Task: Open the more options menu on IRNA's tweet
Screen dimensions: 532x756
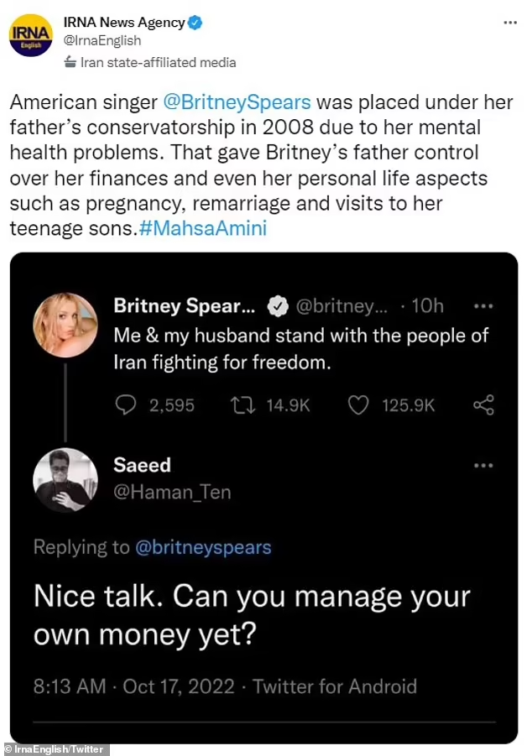Action: [x=509, y=23]
